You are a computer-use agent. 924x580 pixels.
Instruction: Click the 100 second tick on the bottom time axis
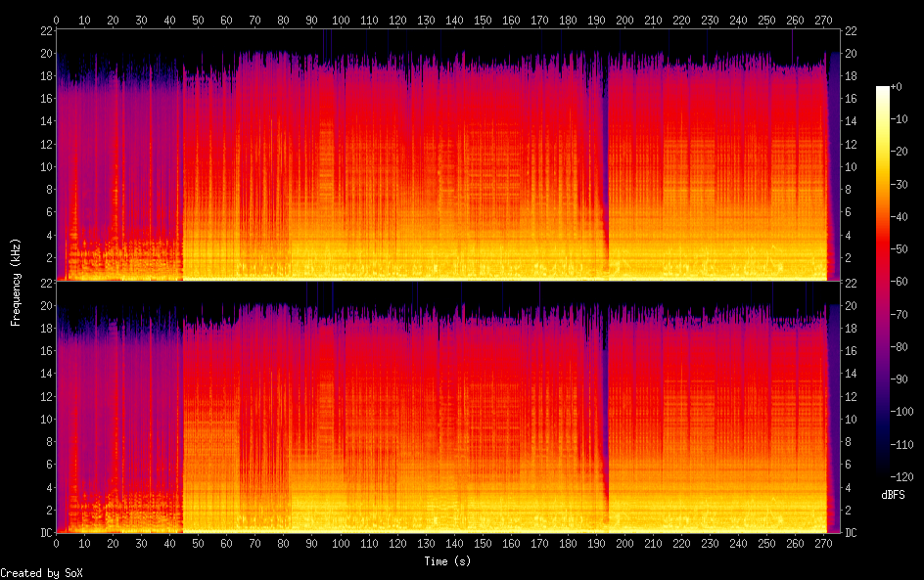[x=340, y=544]
